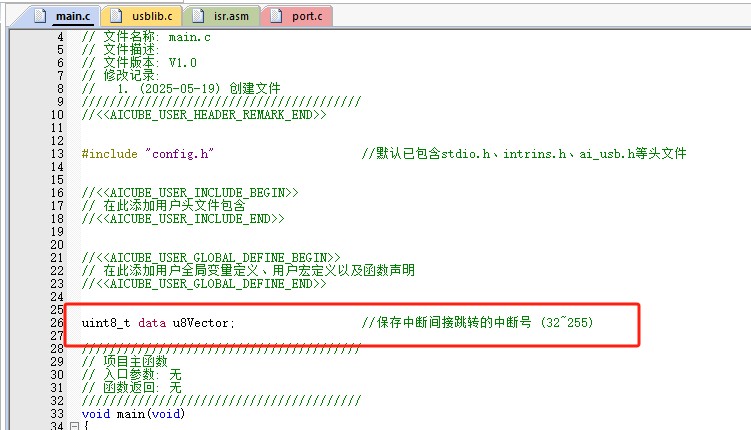
Task: Click the AICUBE_USER_HEADER_REMARK_END comment
Action: 203,115
